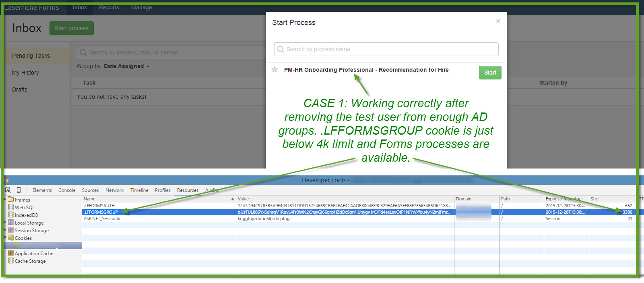The image size is (644, 283).
Task: Open the Manage tab in top navigation
Action: pyautogui.click(x=142, y=7)
